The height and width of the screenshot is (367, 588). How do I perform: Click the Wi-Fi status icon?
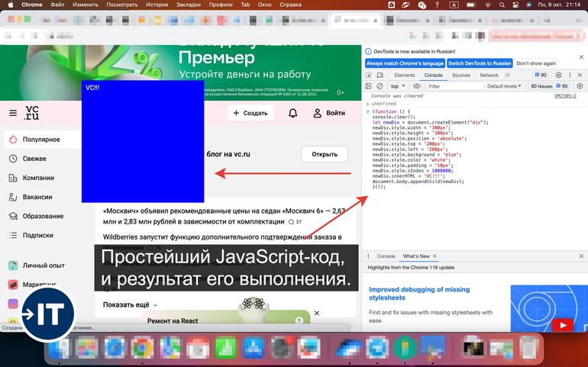(x=487, y=5)
